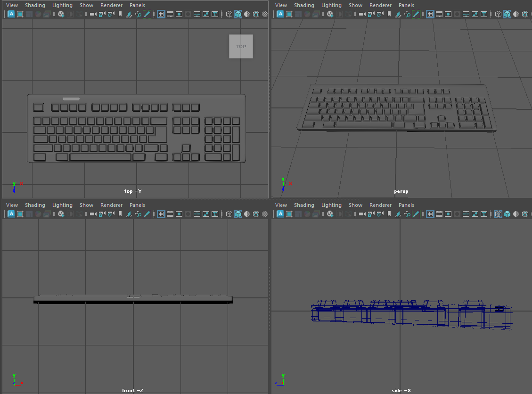Click Image Plane icon in front view toolbar
The height and width of the screenshot is (394, 532).
point(129,214)
